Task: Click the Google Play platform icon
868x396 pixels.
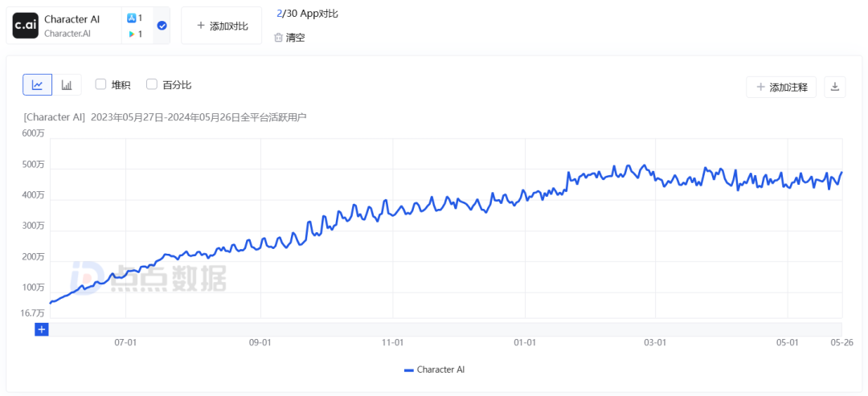Action: tap(132, 34)
